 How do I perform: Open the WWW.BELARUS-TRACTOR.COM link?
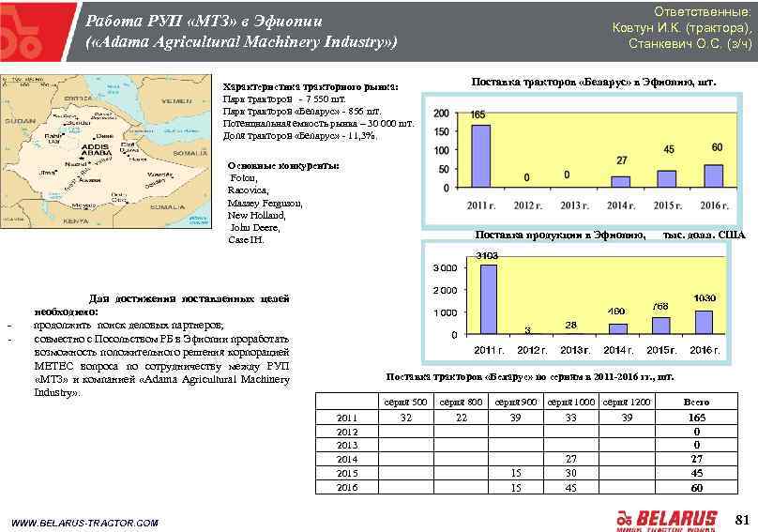pyautogui.click(x=85, y=523)
